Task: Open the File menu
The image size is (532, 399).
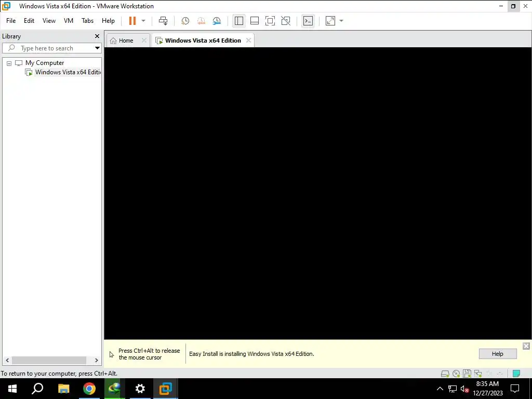Action: click(x=11, y=21)
